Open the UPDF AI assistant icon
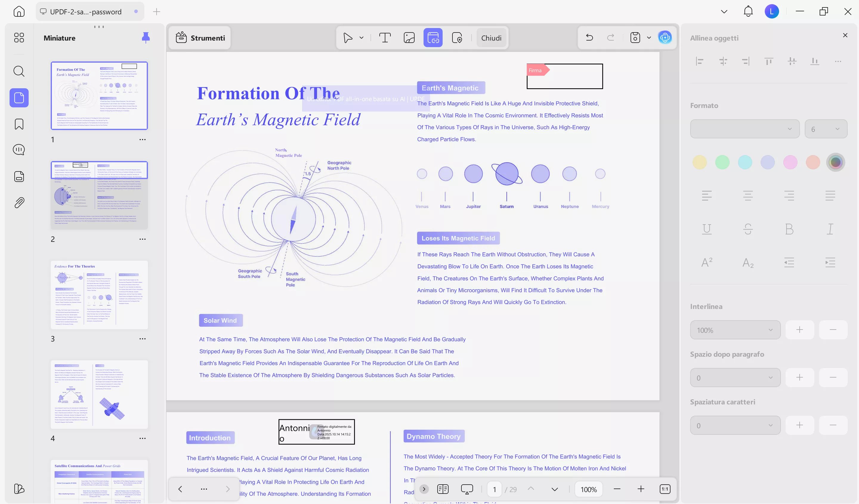Image resolution: width=859 pixels, height=504 pixels. [x=665, y=38]
